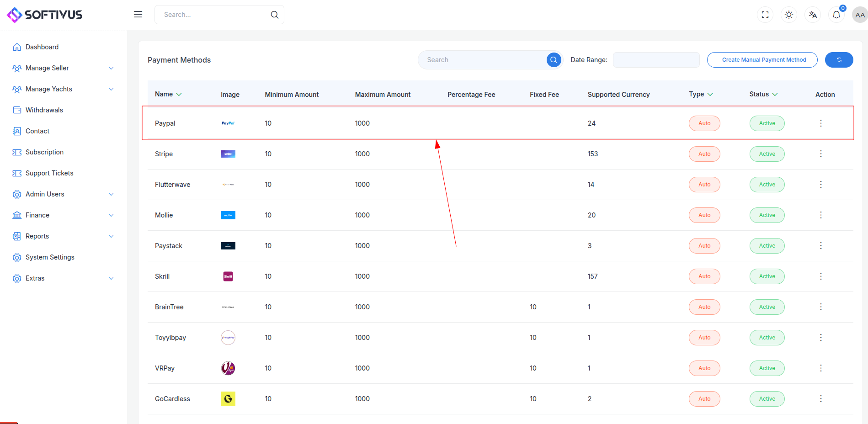Click the Auto type badge for Flutterwave
Screen dimensions: 868x424
click(x=704, y=185)
